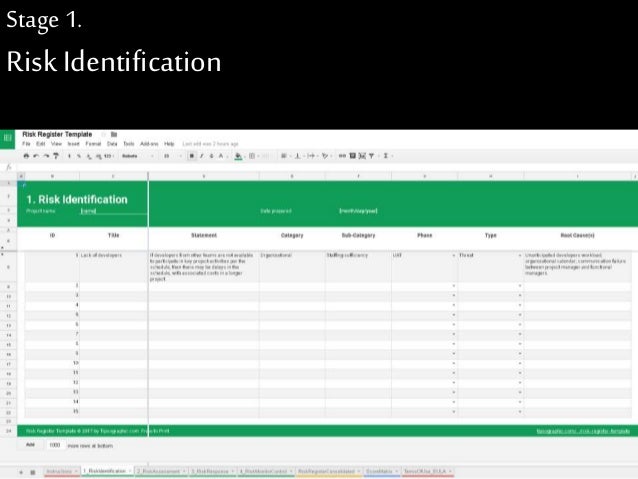
Task: Open the Roboto font dropdown
Action: [131, 156]
